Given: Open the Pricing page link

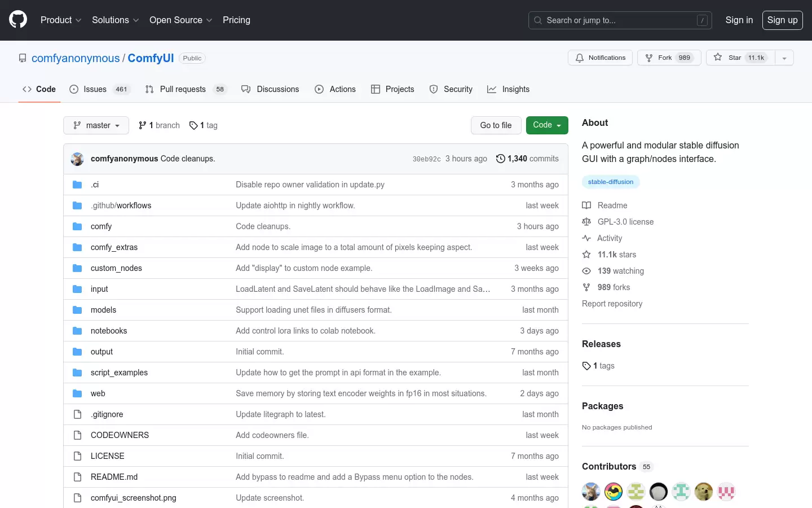Looking at the screenshot, I should click(236, 20).
